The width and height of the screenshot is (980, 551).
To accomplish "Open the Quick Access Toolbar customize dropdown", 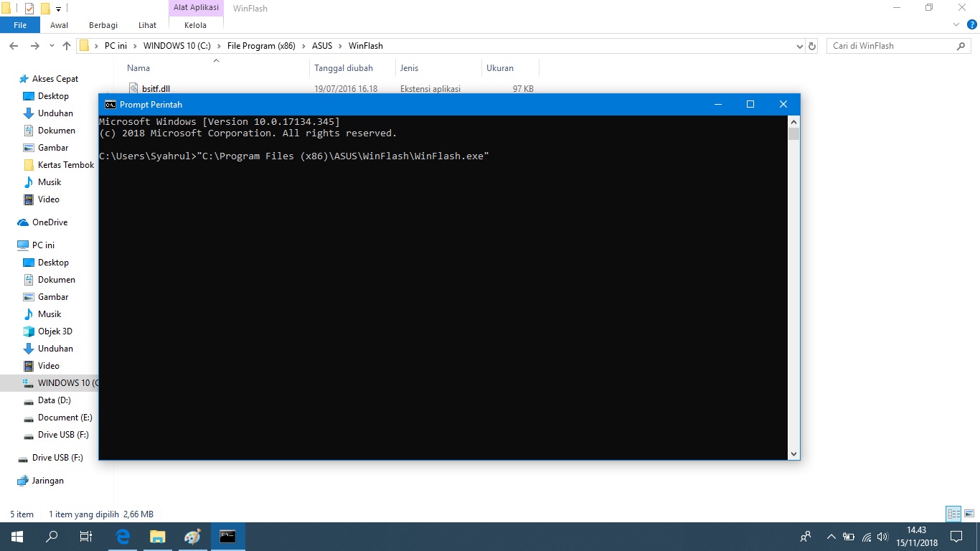I will click(x=58, y=9).
